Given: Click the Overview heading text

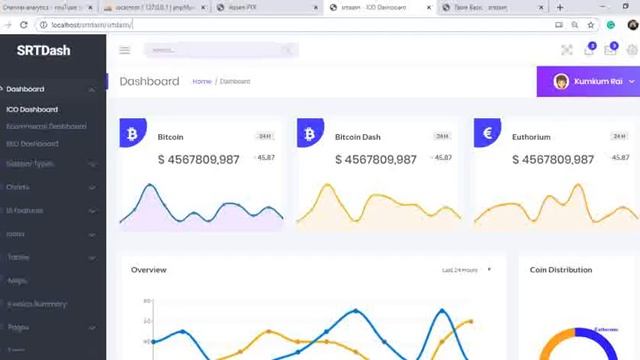Looking at the screenshot, I should pos(149,270).
